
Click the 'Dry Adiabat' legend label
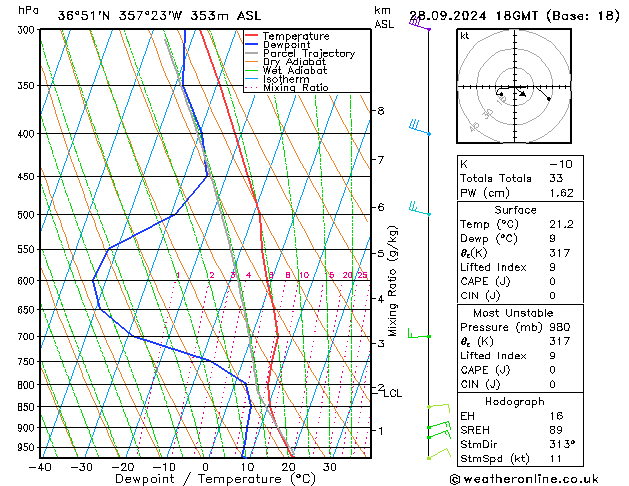[x=294, y=62]
